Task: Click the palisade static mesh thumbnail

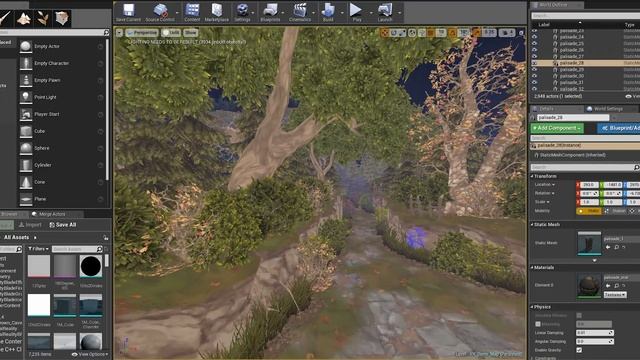Action: coord(589,243)
